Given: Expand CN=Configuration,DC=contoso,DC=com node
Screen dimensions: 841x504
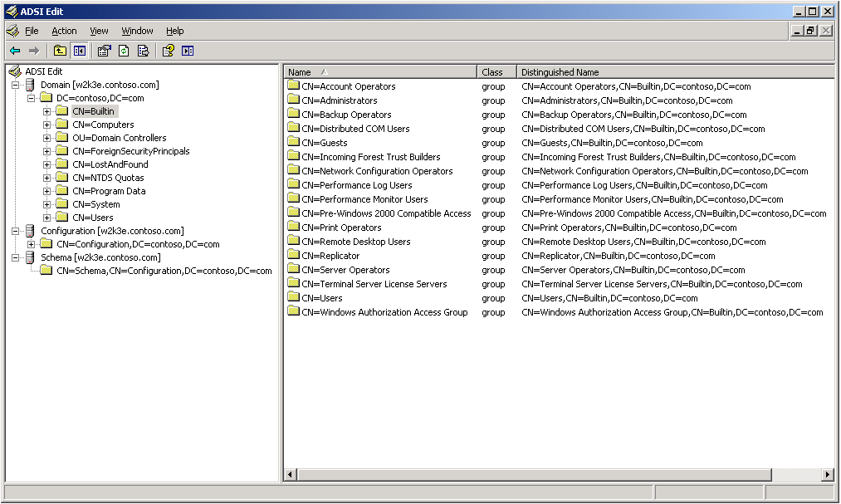Looking at the screenshot, I should click(32, 244).
